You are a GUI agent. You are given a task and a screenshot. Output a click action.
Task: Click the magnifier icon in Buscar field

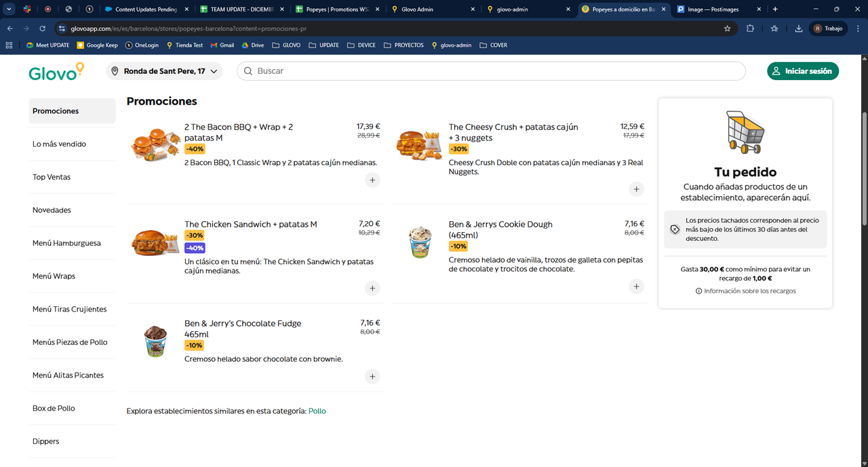tap(248, 71)
